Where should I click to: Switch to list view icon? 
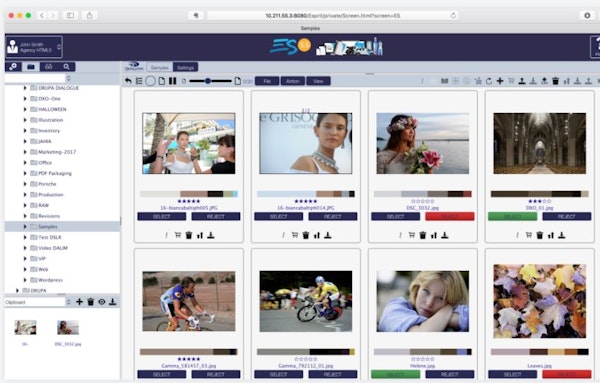[x=139, y=81]
